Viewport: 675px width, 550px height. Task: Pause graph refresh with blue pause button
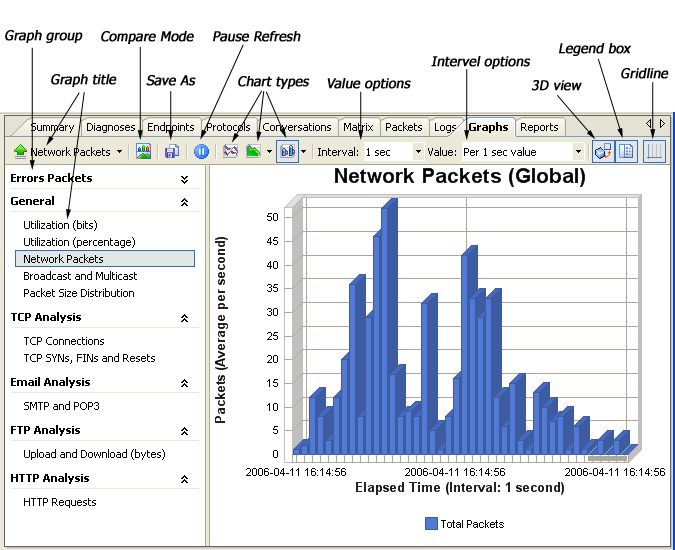pos(201,151)
